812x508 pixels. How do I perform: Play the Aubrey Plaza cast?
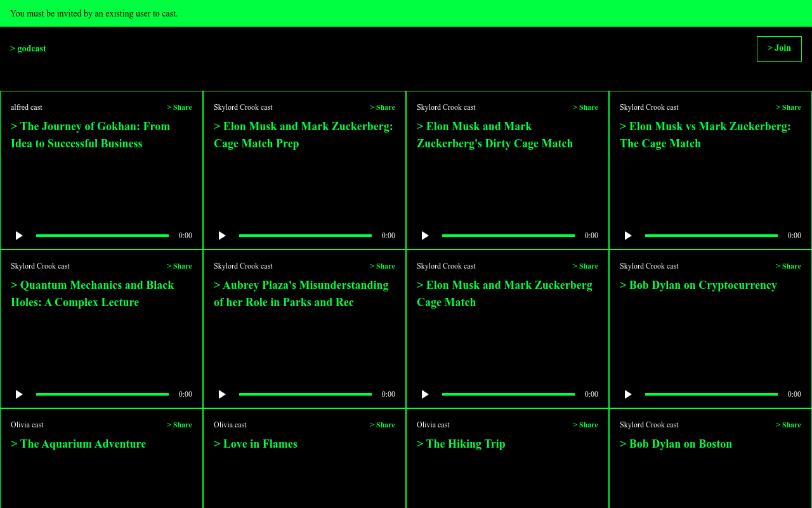[222, 394]
